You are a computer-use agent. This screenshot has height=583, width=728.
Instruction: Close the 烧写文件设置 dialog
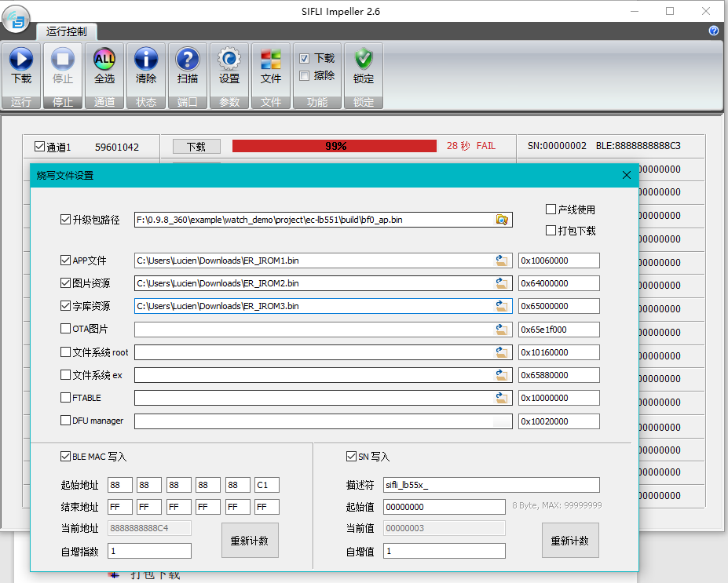coord(627,175)
